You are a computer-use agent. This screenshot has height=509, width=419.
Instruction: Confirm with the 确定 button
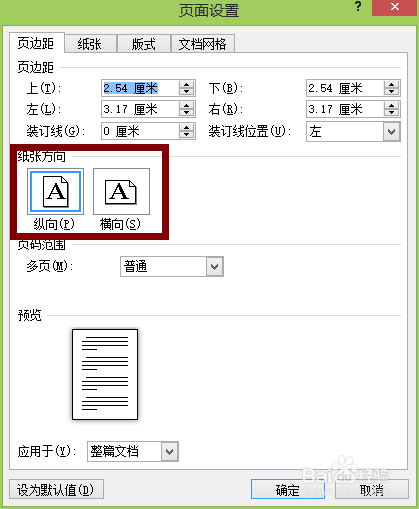pos(288,489)
